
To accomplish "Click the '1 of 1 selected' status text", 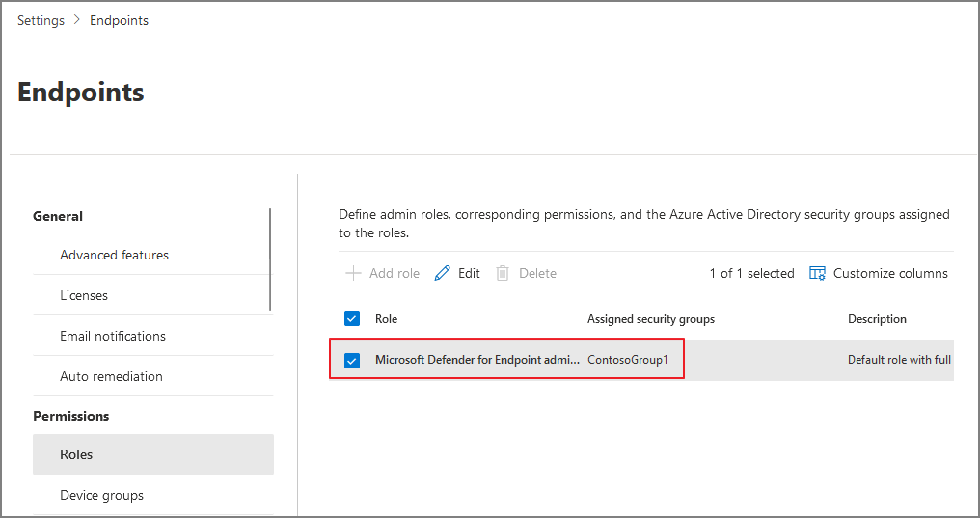I will coord(751,273).
